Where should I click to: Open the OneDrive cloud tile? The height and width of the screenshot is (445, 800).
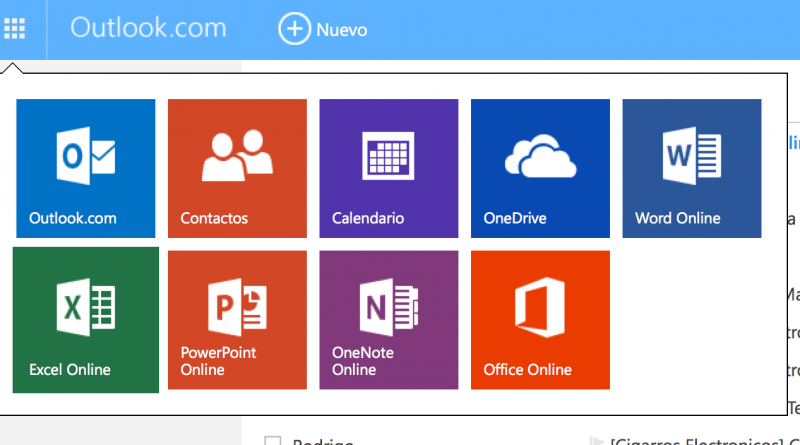coord(540,168)
